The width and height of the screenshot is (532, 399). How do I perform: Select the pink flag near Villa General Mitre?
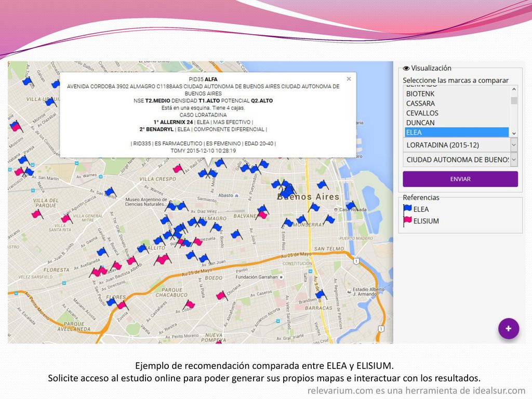click(66, 218)
